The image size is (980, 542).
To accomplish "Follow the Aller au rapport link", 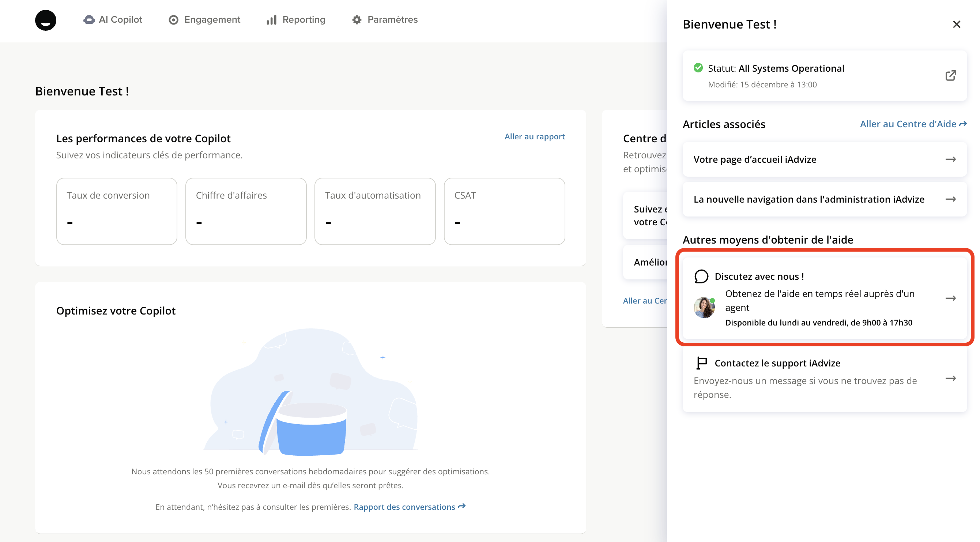I will click(x=534, y=137).
